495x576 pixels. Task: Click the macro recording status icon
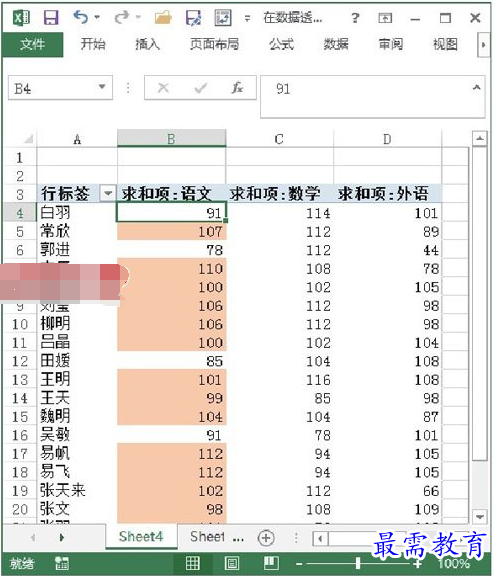62,563
